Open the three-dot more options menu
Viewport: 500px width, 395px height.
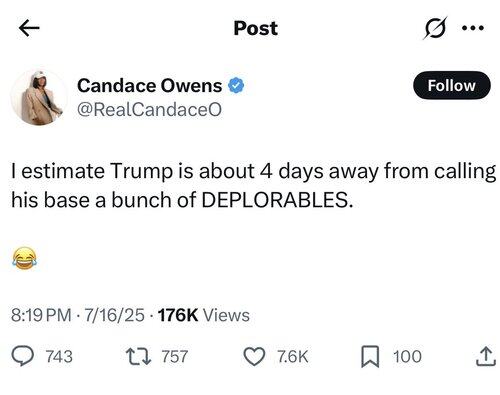coord(473,28)
